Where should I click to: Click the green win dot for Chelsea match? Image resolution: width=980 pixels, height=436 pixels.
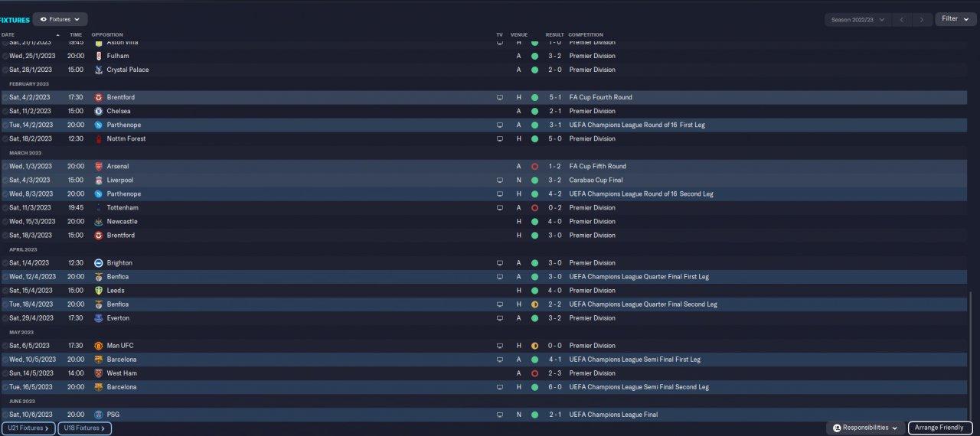point(534,111)
